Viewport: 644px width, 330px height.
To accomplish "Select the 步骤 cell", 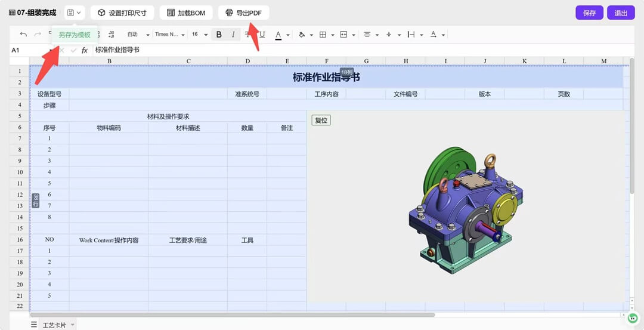I will coord(49,105).
